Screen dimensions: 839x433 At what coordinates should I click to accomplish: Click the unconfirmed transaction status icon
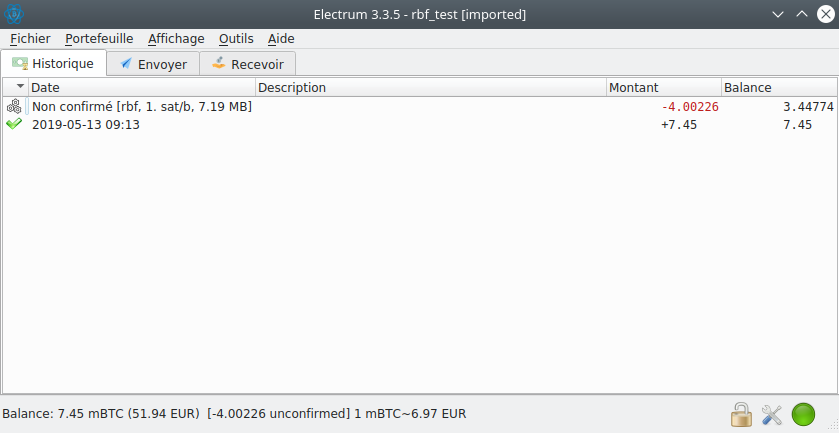(x=14, y=107)
